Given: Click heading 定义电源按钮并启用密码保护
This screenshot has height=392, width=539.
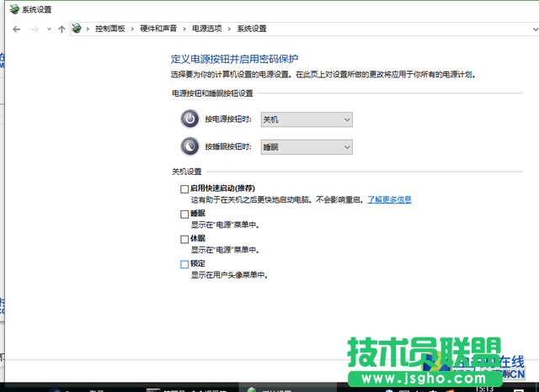Looking at the screenshot, I should (234, 59).
